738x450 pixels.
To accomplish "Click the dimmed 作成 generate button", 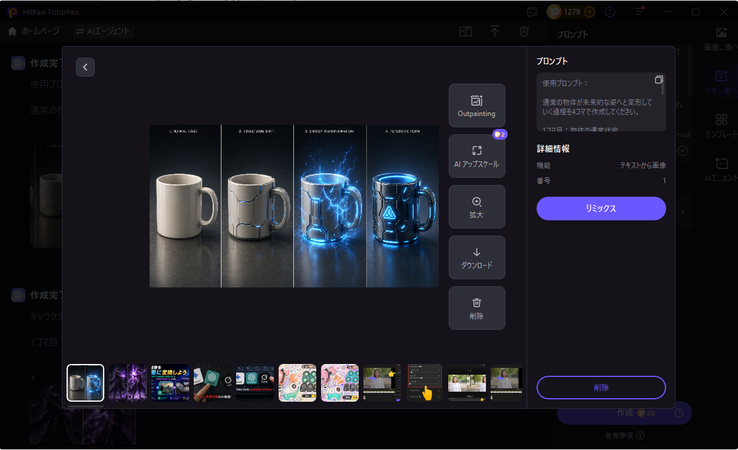I will 625,413.
